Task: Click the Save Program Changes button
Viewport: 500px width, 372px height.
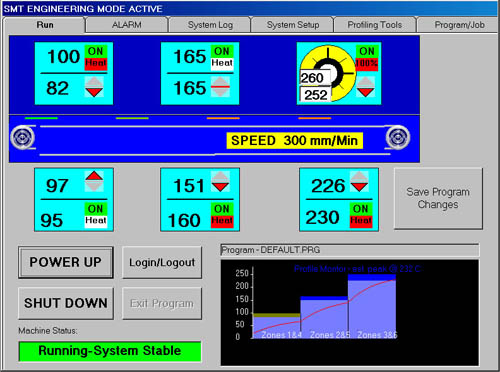Action: point(438,198)
